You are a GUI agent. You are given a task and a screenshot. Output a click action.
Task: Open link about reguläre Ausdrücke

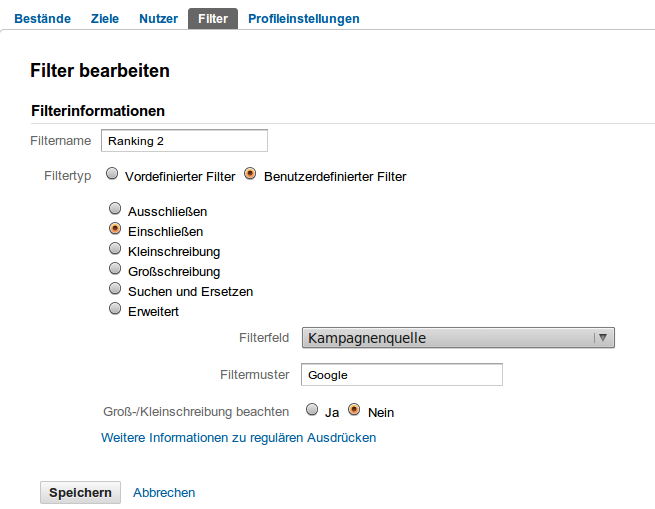(238, 438)
